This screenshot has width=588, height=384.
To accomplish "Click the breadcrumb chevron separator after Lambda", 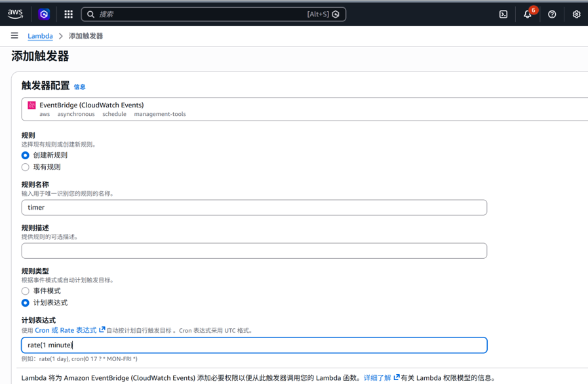I will [x=61, y=36].
